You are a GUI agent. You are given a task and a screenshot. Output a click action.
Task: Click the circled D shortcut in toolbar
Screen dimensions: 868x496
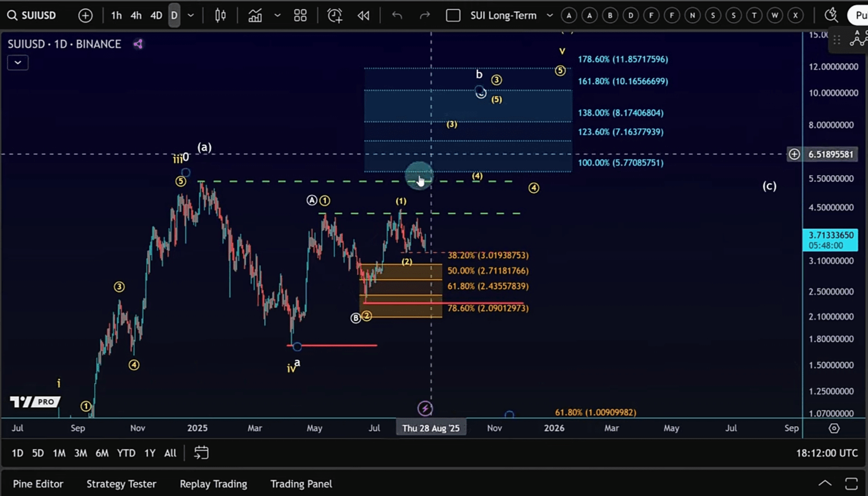[x=631, y=16]
